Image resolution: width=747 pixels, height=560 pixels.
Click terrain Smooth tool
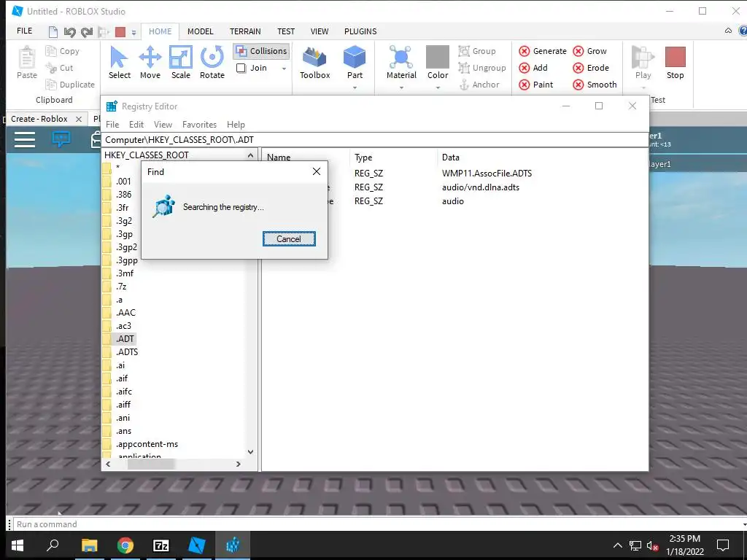click(x=595, y=85)
